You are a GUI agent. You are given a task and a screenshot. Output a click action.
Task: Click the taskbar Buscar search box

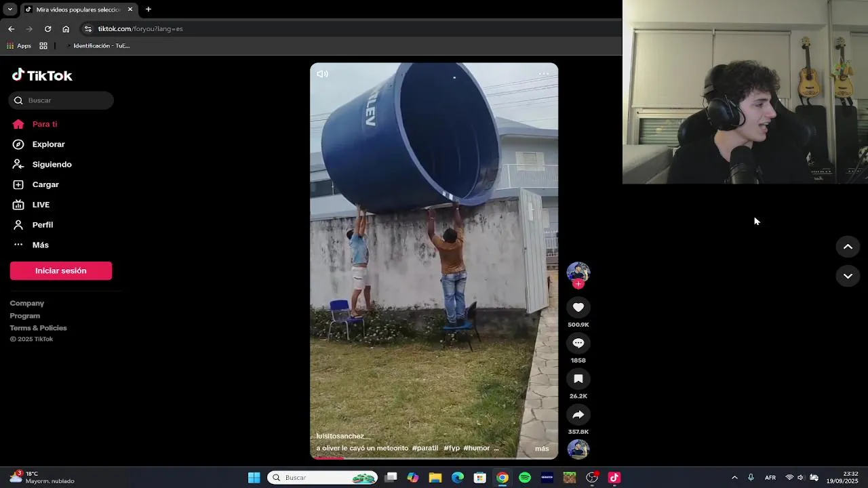tap(323, 478)
